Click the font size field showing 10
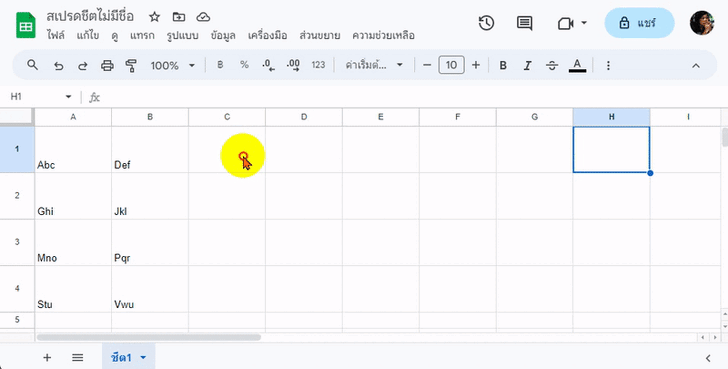Image resolution: width=728 pixels, height=369 pixels. pyautogui.click(x=451, y=65)
